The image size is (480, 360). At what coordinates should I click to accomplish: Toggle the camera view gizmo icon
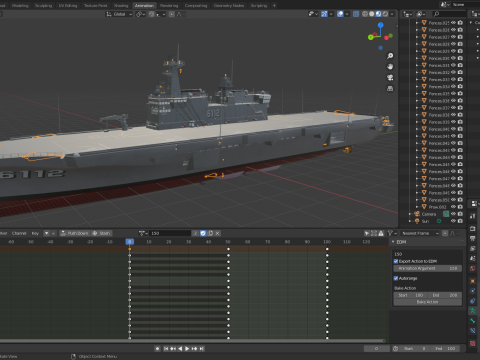pyautogui.click(x=390, y=78)
